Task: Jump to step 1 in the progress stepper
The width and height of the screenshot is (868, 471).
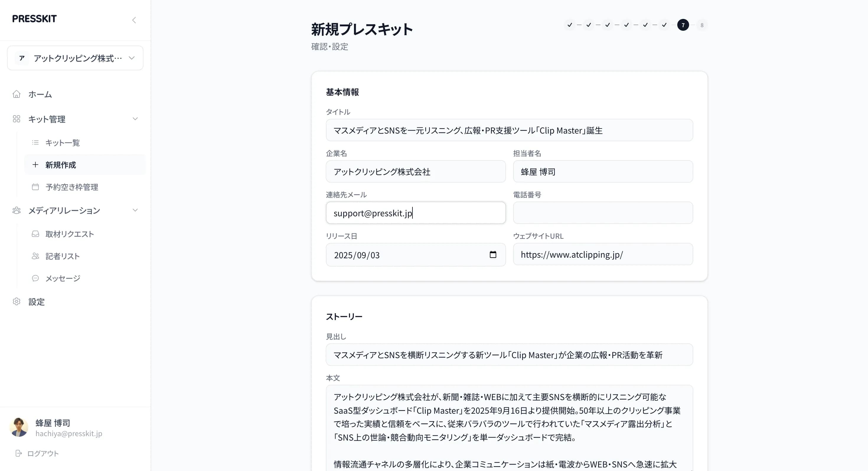Action: 570,25
